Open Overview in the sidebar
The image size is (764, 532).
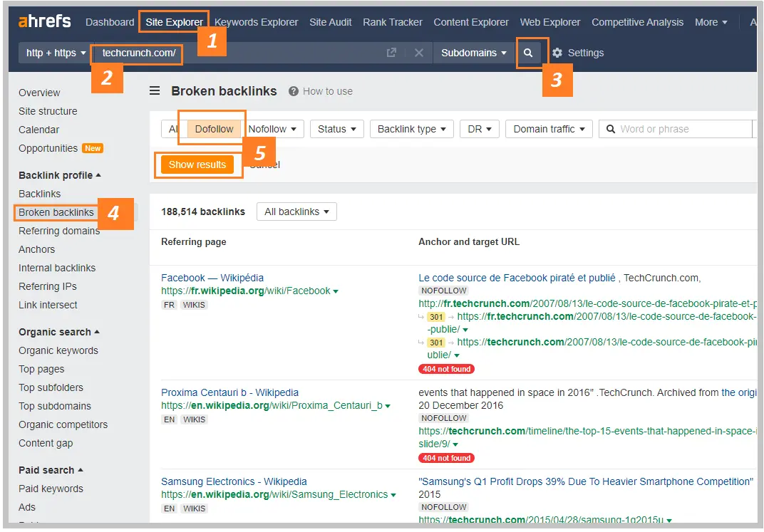tap(39, 93)
